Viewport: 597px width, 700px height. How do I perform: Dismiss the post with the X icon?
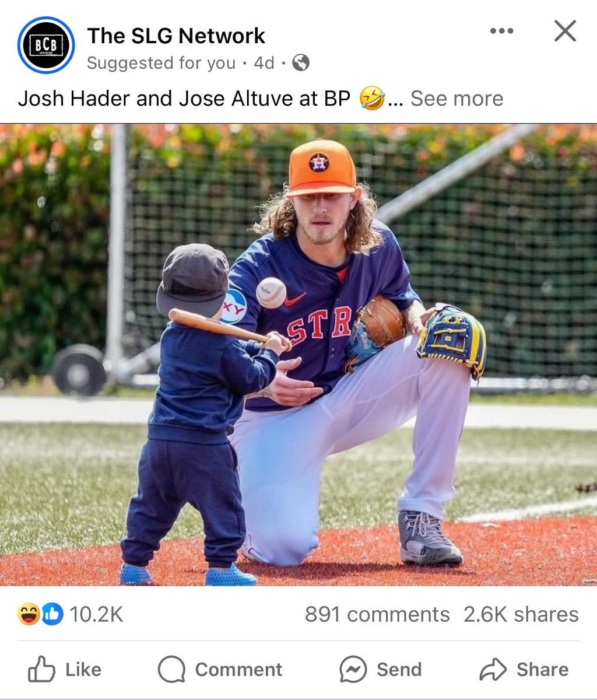565,31
